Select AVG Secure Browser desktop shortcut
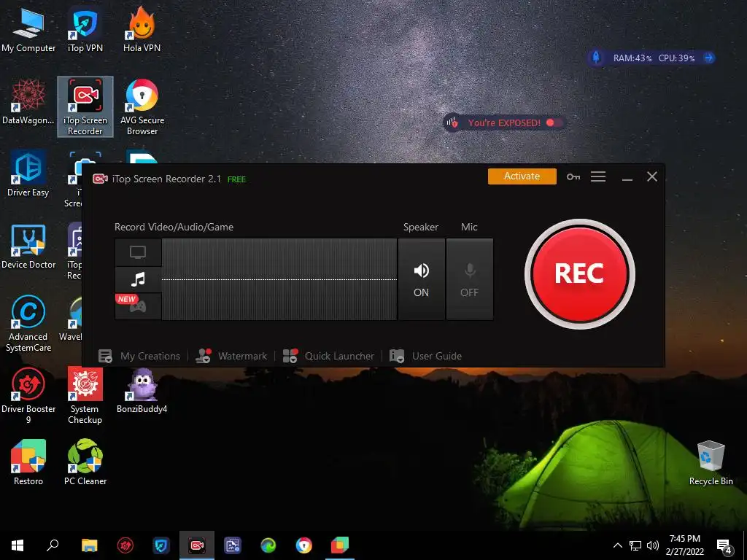 coord(142,107)
